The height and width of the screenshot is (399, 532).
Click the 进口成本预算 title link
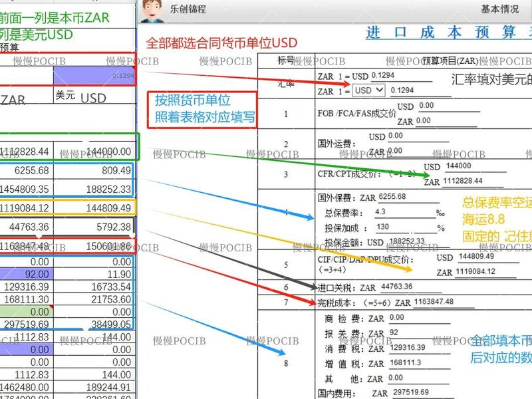[x=448, y=33]
